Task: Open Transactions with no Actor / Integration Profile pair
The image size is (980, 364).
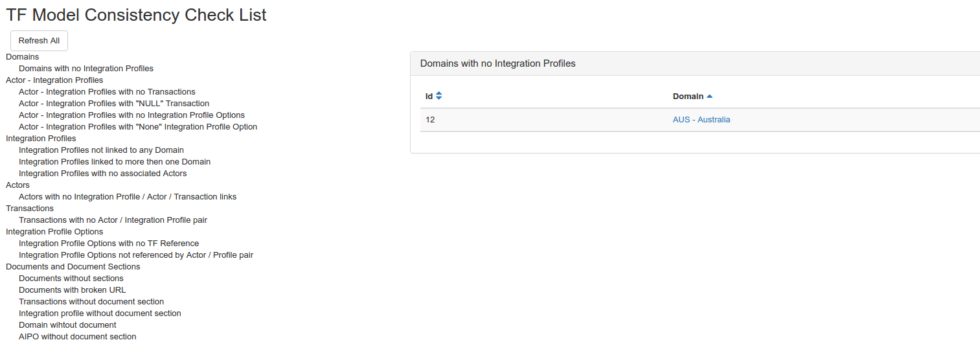Action: point(113,220)
